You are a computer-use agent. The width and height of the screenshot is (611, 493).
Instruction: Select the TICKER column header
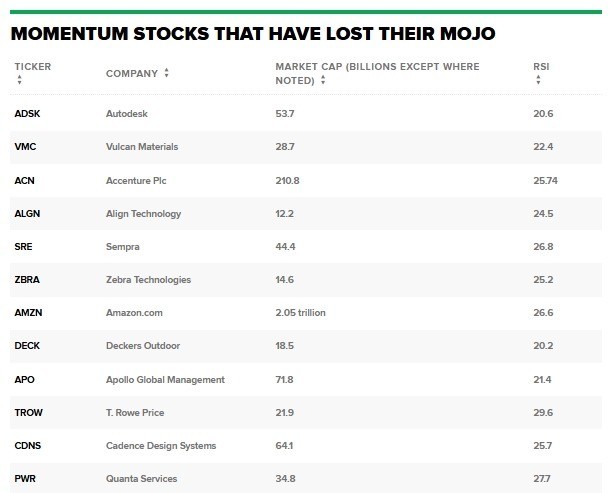point(33,67)
